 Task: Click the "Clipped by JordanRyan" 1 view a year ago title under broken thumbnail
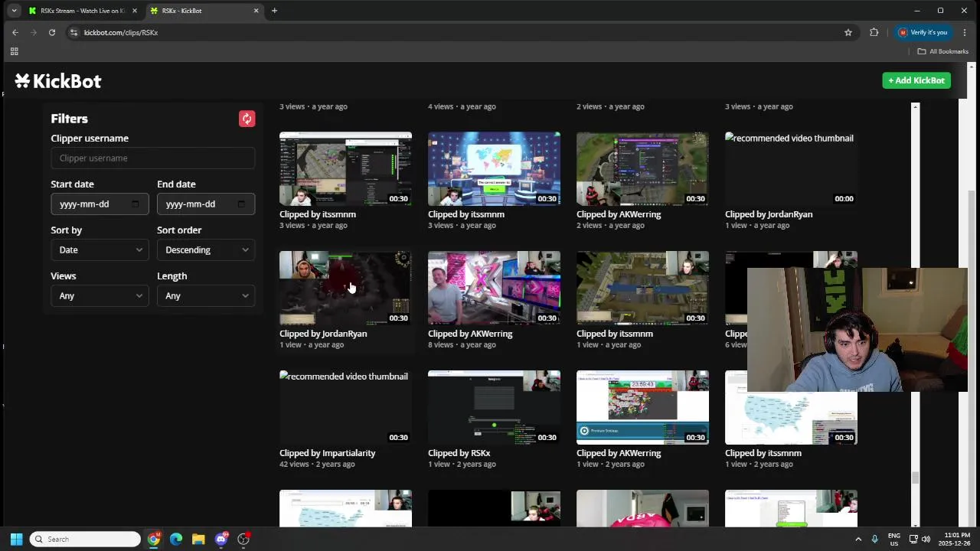pos(769,214)
